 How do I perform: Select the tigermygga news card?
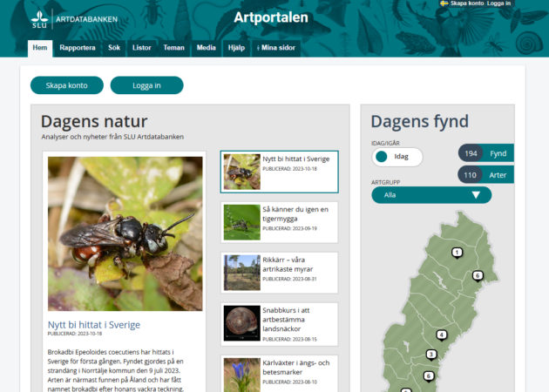(x=280, y=222)
